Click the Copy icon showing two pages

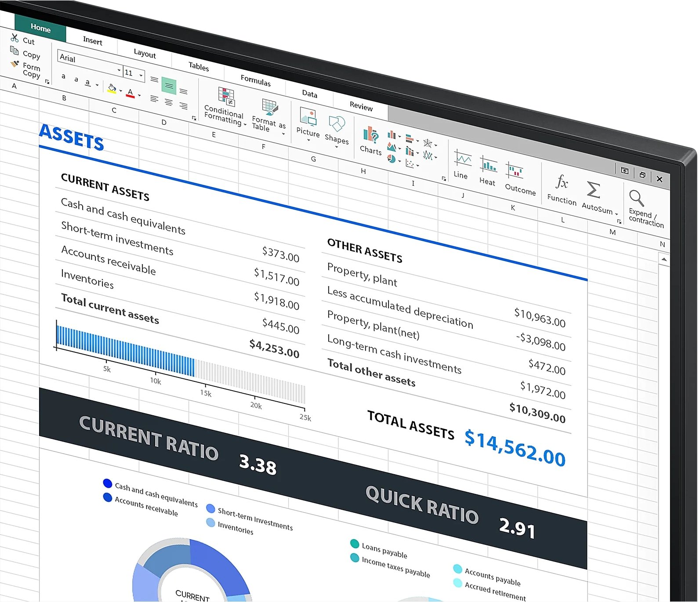[x=15, y=51]
